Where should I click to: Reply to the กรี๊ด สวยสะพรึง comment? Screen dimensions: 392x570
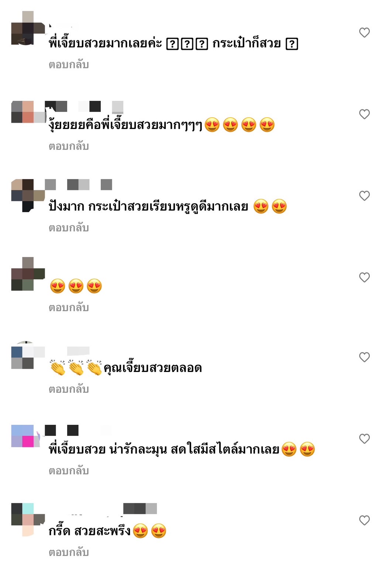point(69,553)
